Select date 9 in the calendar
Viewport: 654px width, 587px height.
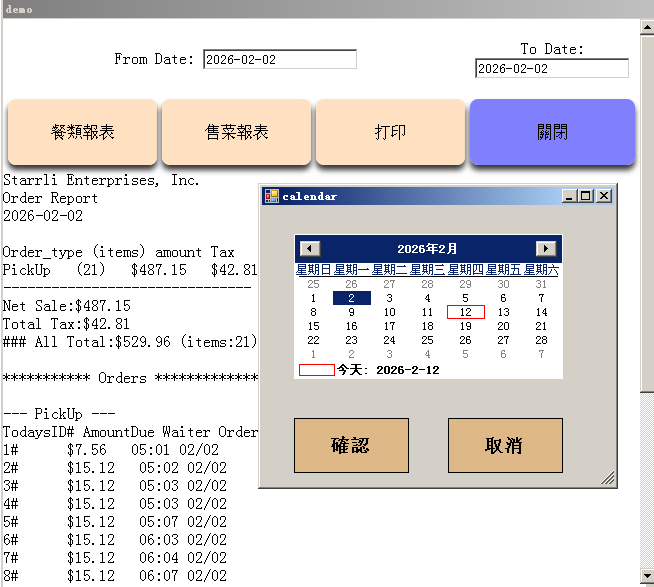(351, 312)
